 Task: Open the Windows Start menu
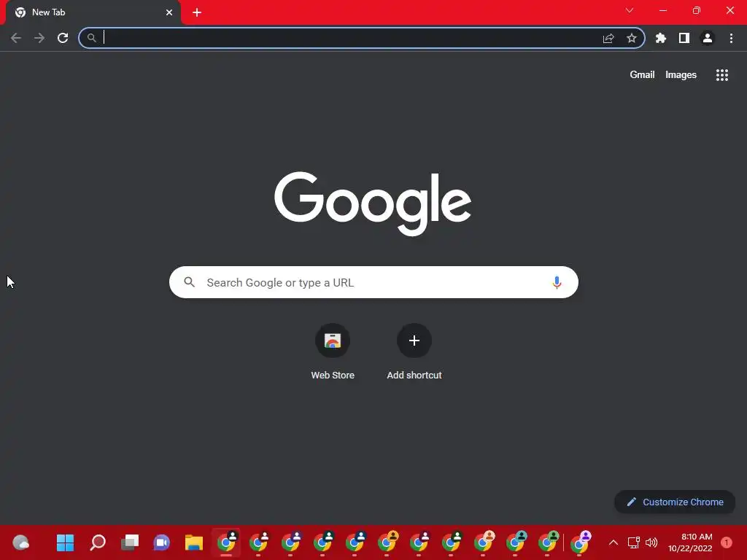pos(65,542)
